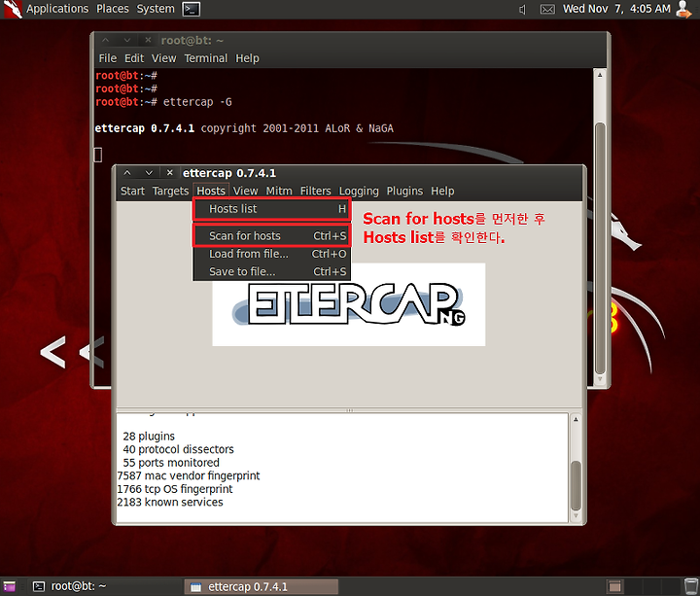This screenshot has height=596, width=700.
Task: Click '55 ports monitored' log line
Action: [171, 463]
